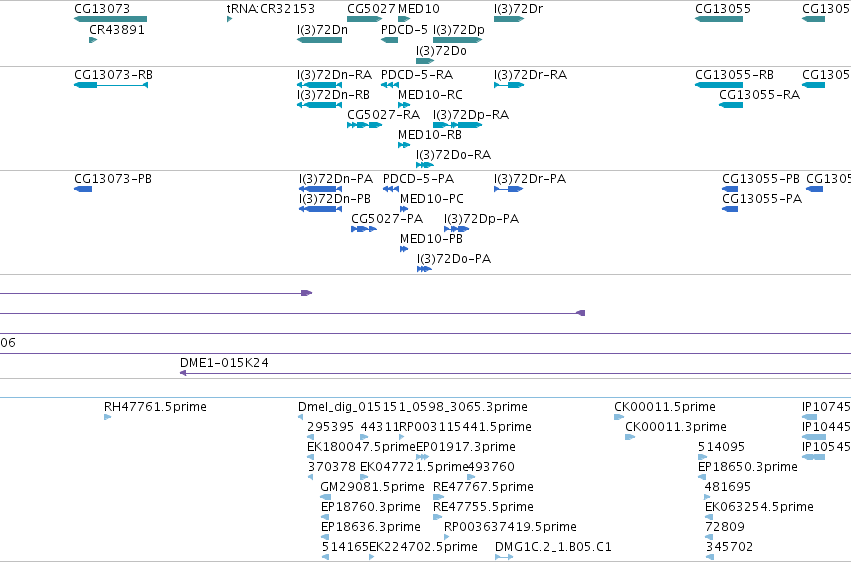Click the CK00011.5prime EST label
Viewport: 851px width, 562px height.
[665, 406]
